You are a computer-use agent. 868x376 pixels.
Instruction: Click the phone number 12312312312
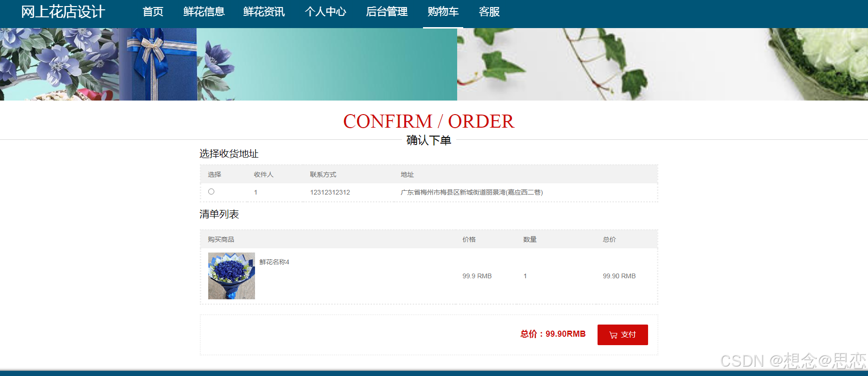pos(330,192)
